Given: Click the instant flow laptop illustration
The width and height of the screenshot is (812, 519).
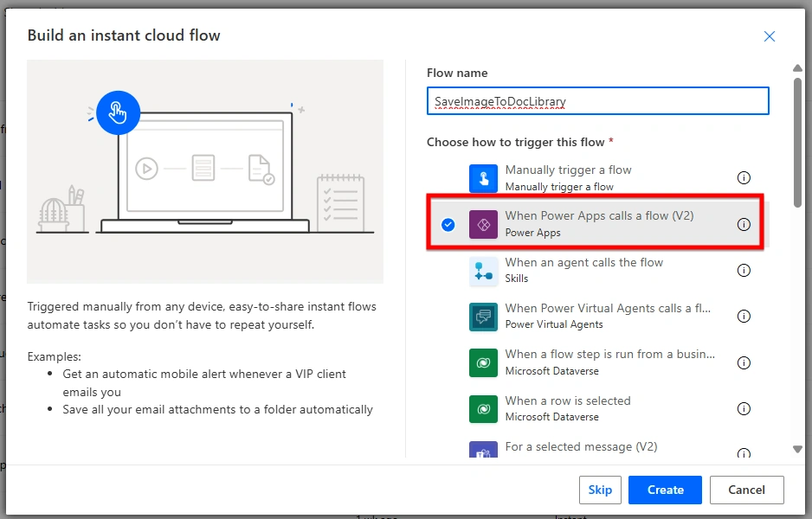Looking at the screenshot, I should (205, 171).
